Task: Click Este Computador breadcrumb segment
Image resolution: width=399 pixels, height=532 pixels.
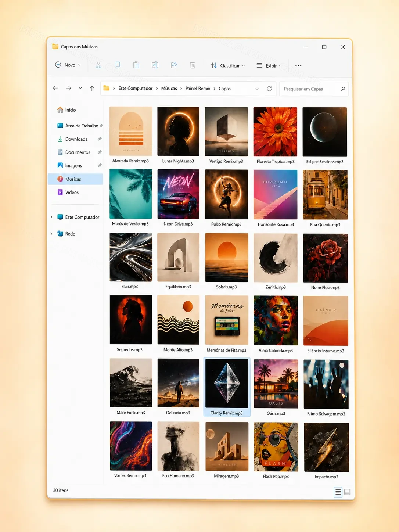Action: tap(135, 88)
